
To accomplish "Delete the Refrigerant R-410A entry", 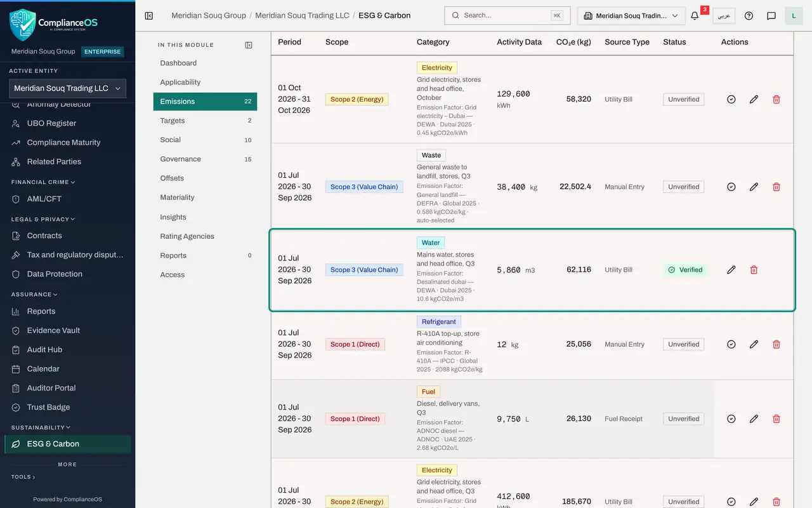I will point(776,344).
